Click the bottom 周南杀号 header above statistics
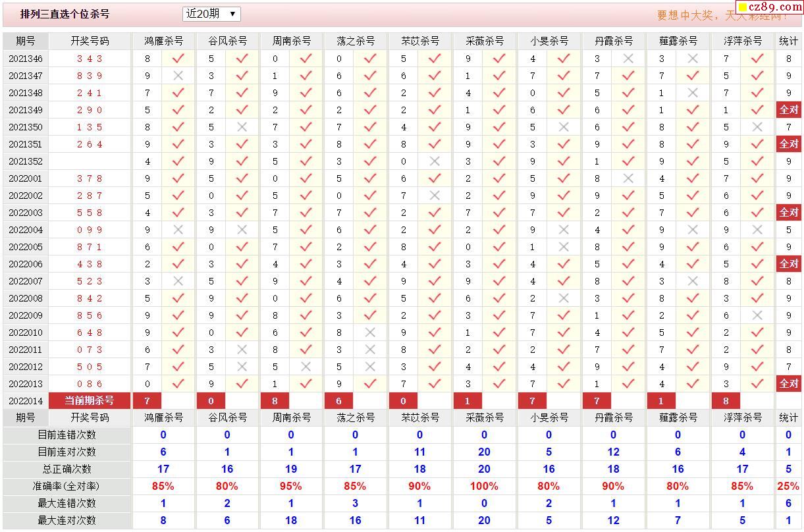804x532 pixels. (x=292, y=417)
